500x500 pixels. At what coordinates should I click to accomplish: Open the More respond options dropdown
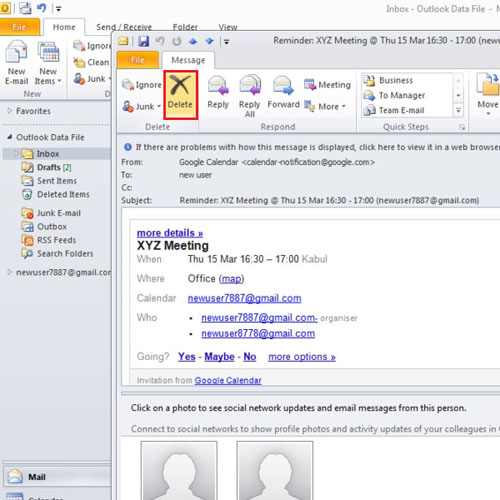click(325, 106)
